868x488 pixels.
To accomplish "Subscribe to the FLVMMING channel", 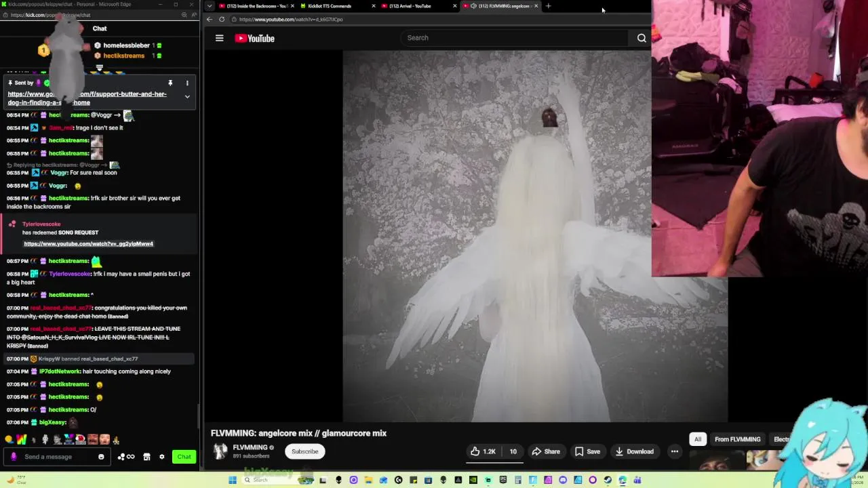I will [x=304, y=451].
